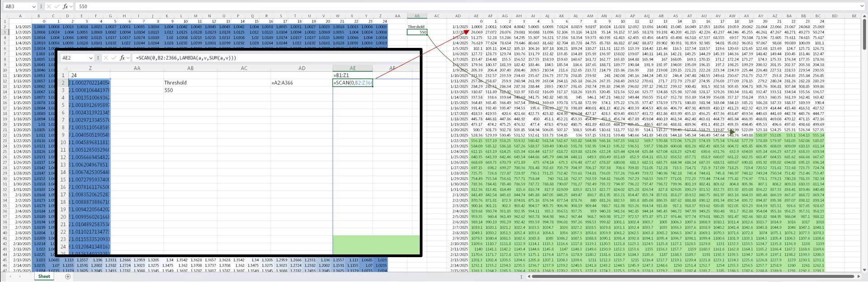This screenshot has width=868, height=282.
Task: Click cell AE4 showing 51.275
Action: pyautogui.click(x=476, y=38)
